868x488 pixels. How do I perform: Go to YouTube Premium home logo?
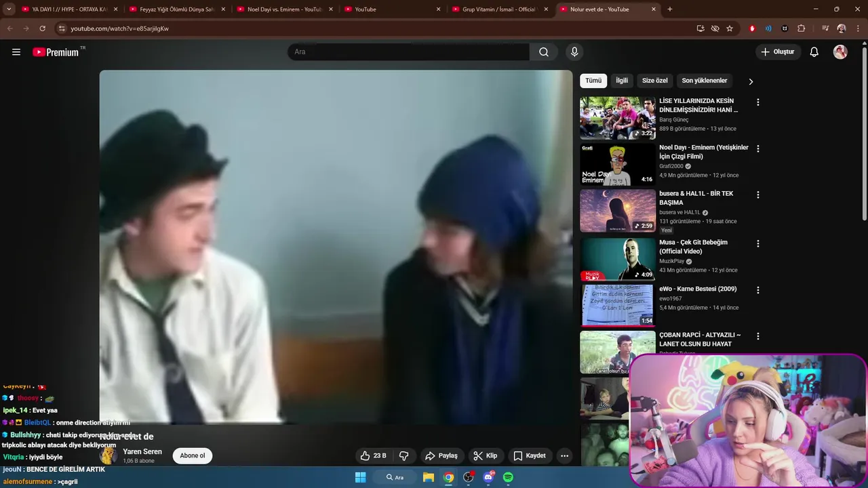click(x=56, y=52)
